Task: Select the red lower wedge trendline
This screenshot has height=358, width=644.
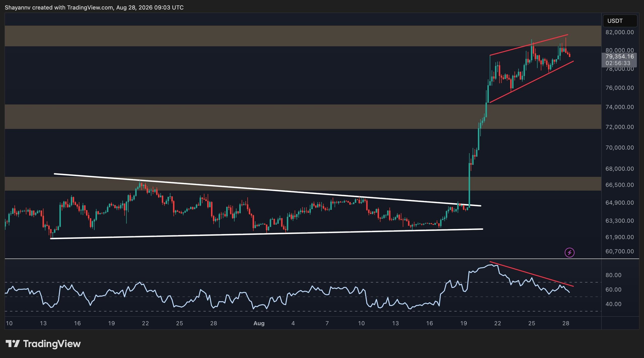Action: tap(532, 82)
